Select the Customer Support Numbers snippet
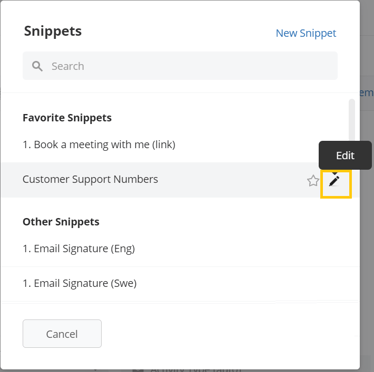Viewport: 374px width, 372px height. 180,180
